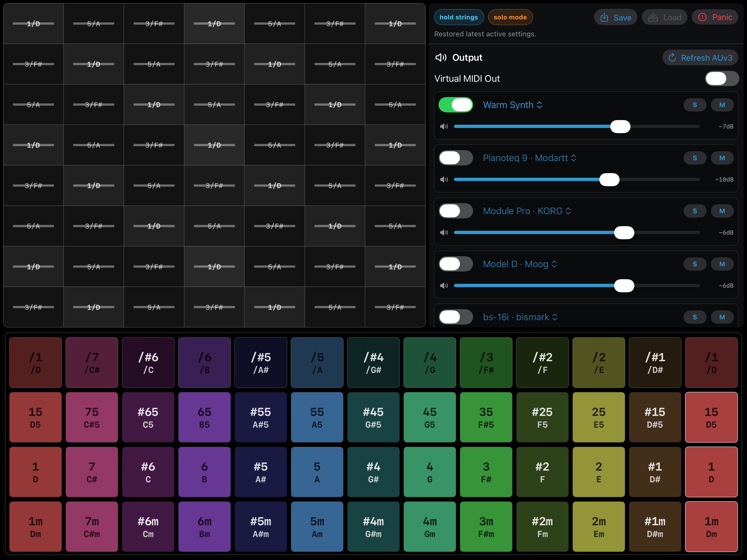Click the Output speaker icon
The height and width of the screenshot is (560, 747).
[441, 57]
